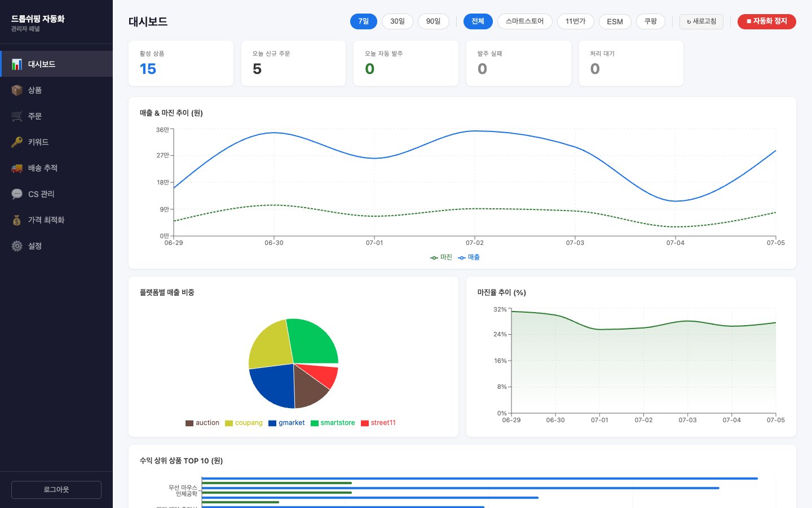Click the CS 관리 speech bubble icon

pyautogui.click(x=17, y=194)
